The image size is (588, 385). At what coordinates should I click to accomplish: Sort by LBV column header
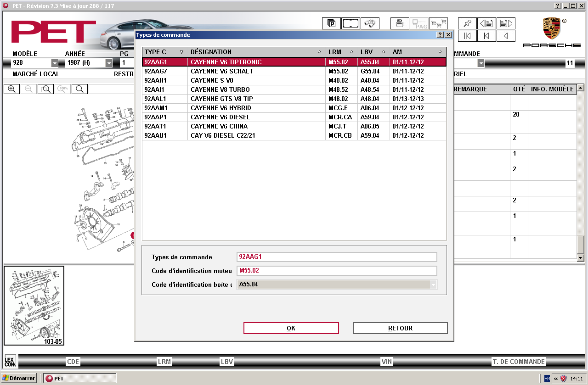tap(373, 52)
